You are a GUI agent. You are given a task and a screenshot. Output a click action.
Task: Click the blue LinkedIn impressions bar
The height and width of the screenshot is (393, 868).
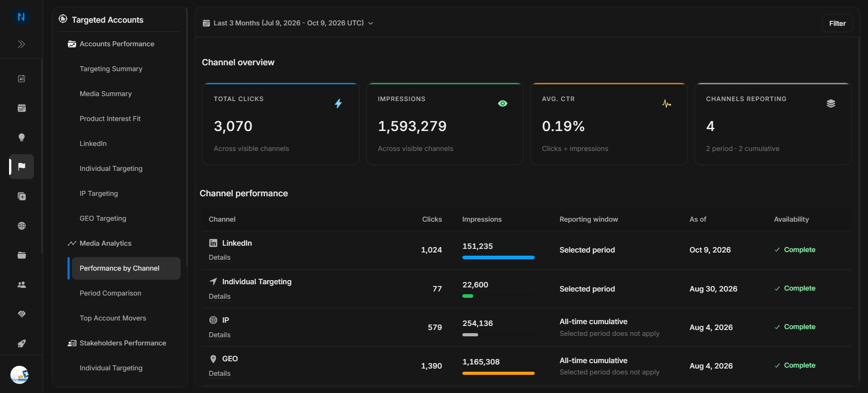498,257
